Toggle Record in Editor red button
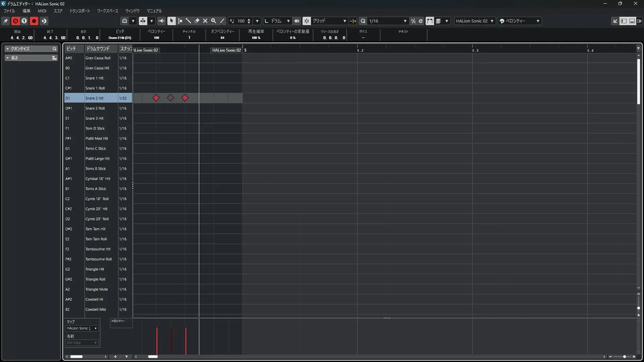The width and height of the screenshot is (644, 362). [34, 21]
